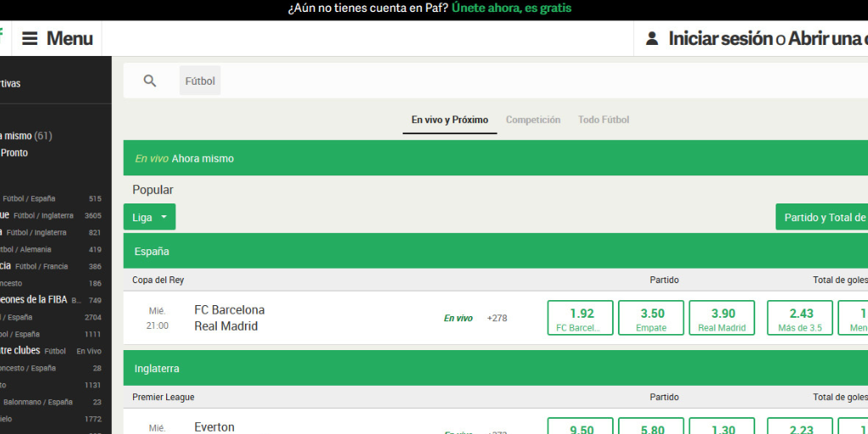Open the Liga dropdown
The height and width of the screenshot is (434, 868).
(x=149, y=217)
